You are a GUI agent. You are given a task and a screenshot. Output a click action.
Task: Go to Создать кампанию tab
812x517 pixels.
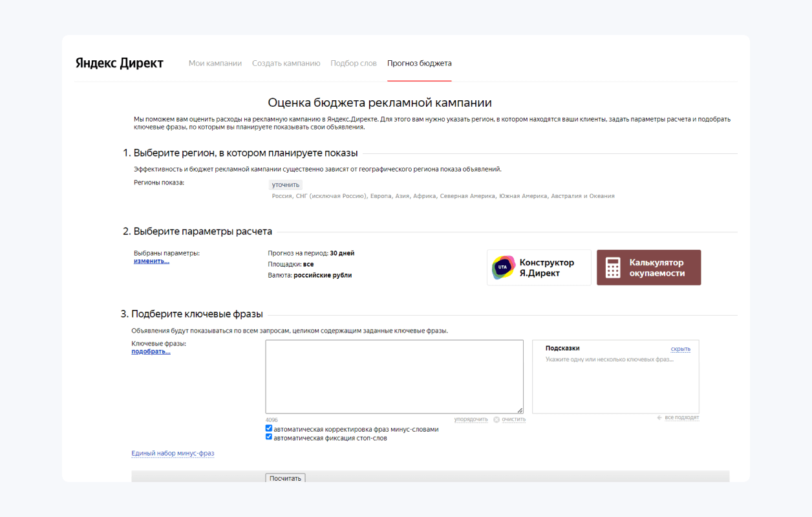286,63
